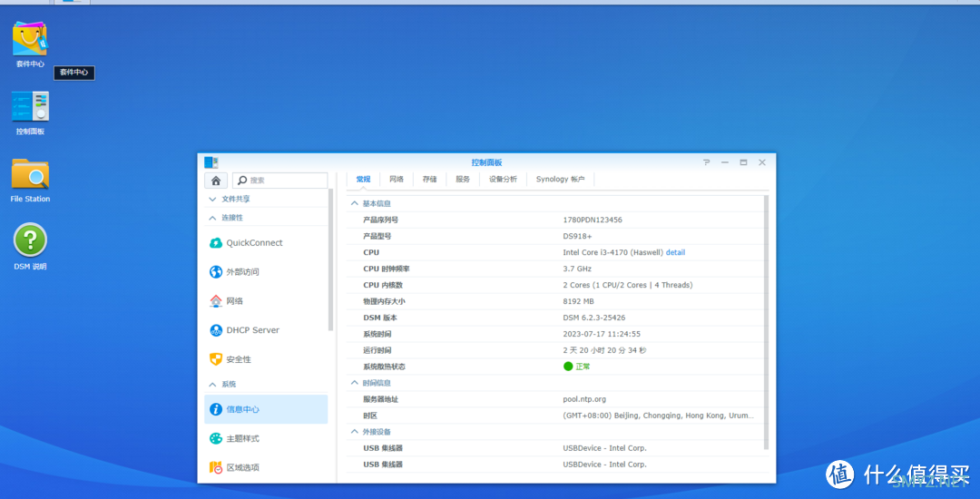
Task: Click the product model DS918+
Action: 577,236
